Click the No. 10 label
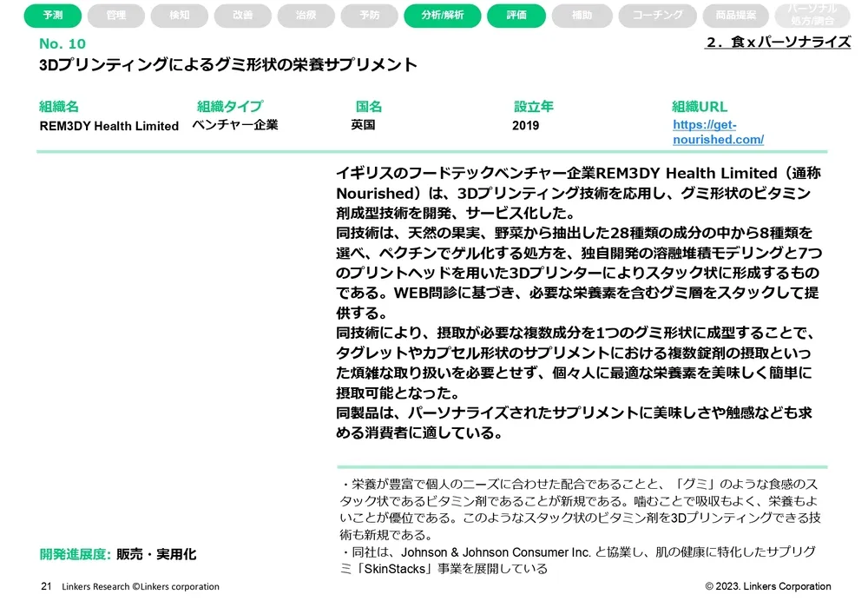 (x=62, y=43)
